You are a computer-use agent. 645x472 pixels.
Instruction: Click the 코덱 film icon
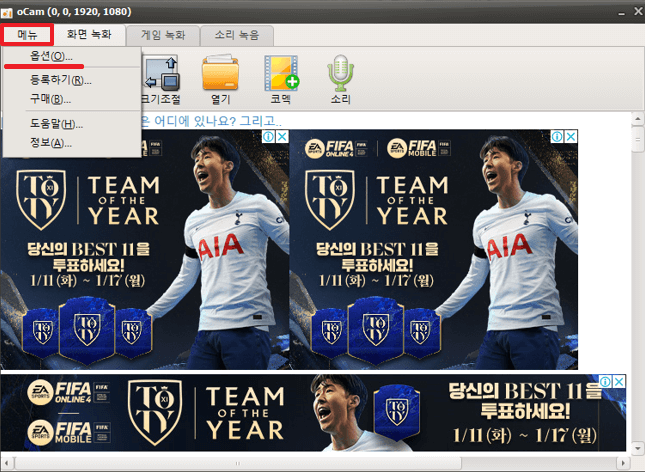[281, 79]
